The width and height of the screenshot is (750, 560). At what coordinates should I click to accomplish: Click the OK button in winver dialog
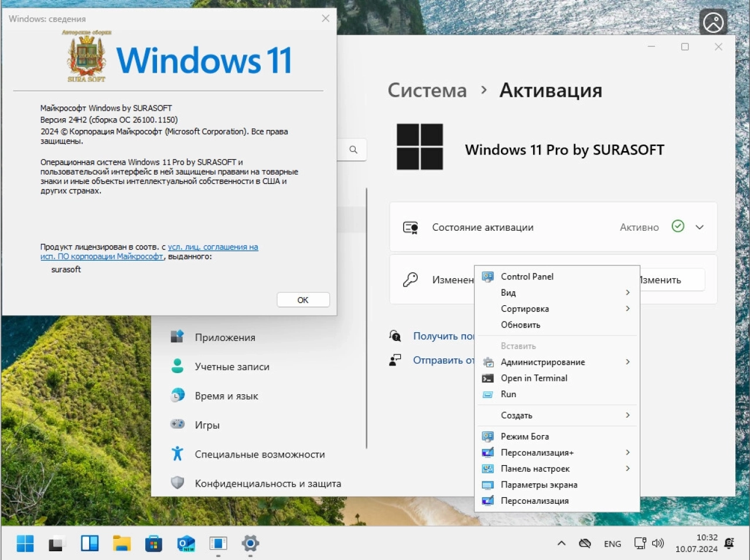(x=303, y=300)
